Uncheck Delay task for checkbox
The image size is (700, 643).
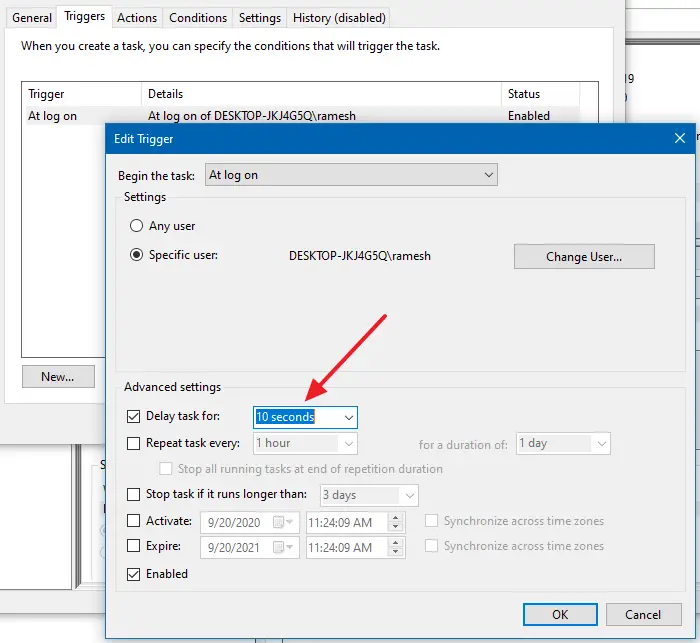coord(133,416)
